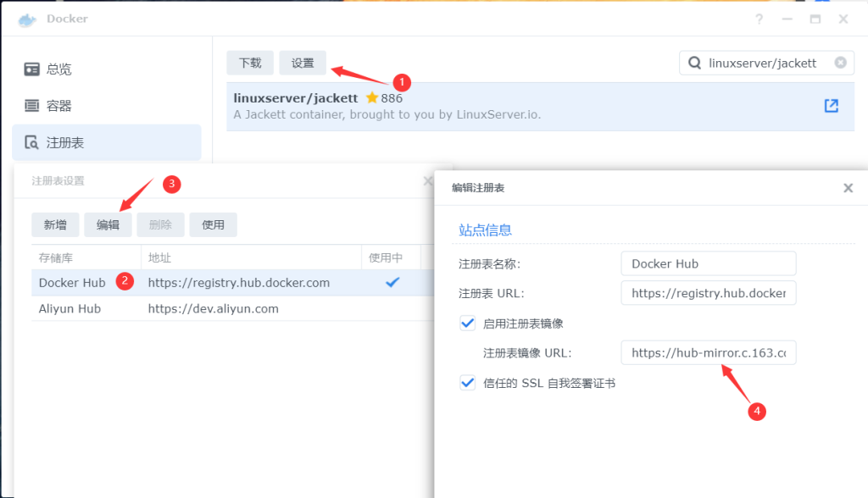The width and height of the screenshot is (868, 498).
Task: Click the 注册表镜像 URL input field
Action: (x=708, y=352)
